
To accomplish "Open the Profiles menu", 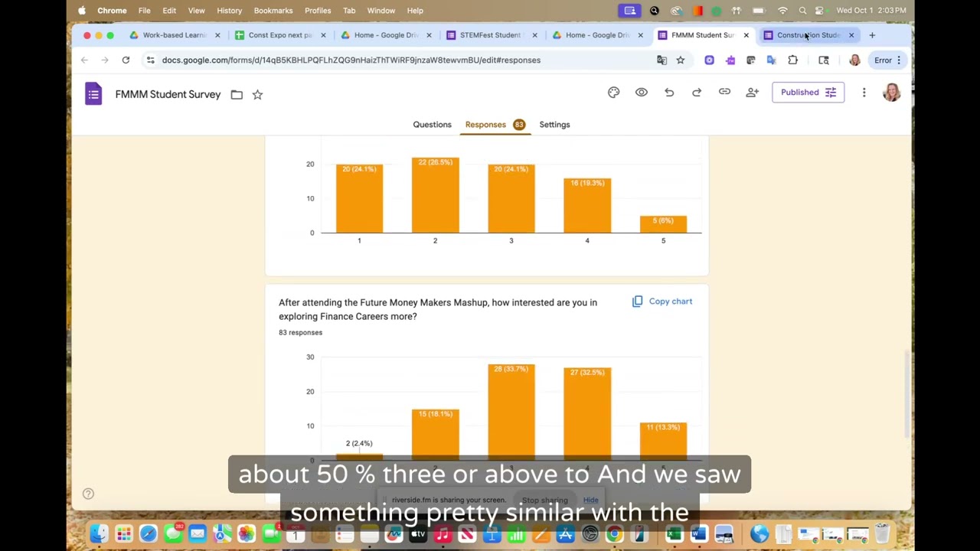I will [318, 11].
